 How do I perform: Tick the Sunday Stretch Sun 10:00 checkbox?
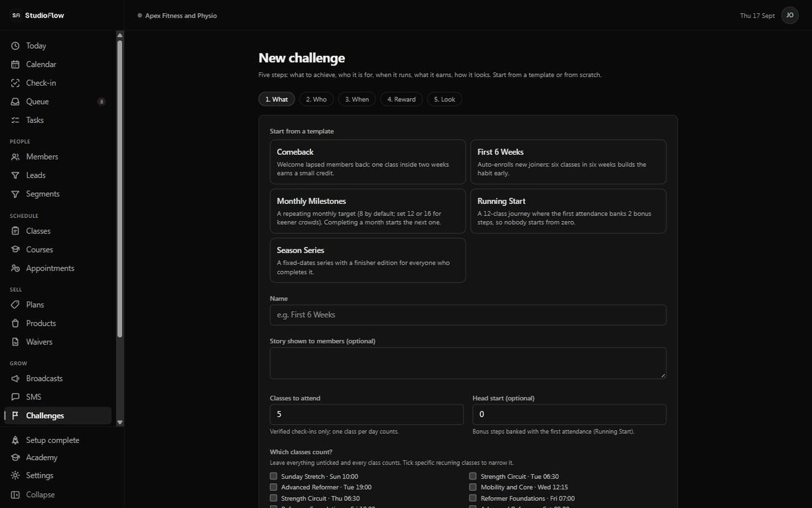[274, 476]
